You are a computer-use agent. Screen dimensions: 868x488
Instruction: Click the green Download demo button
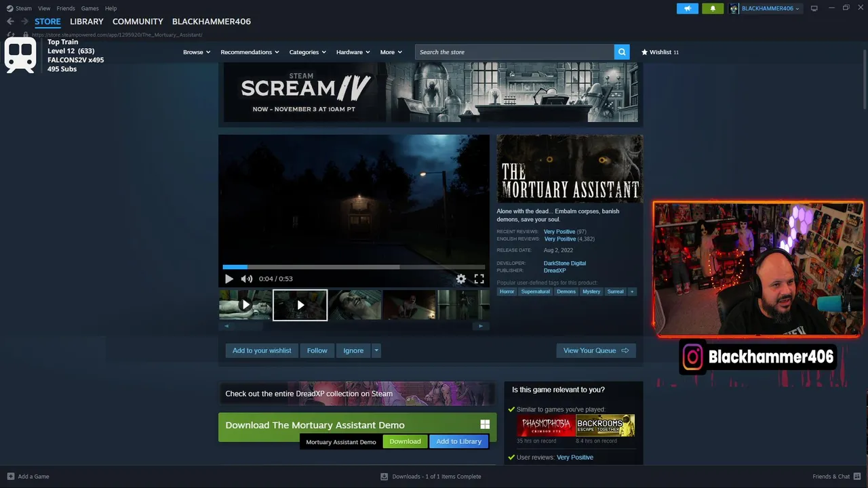point(405,441)
